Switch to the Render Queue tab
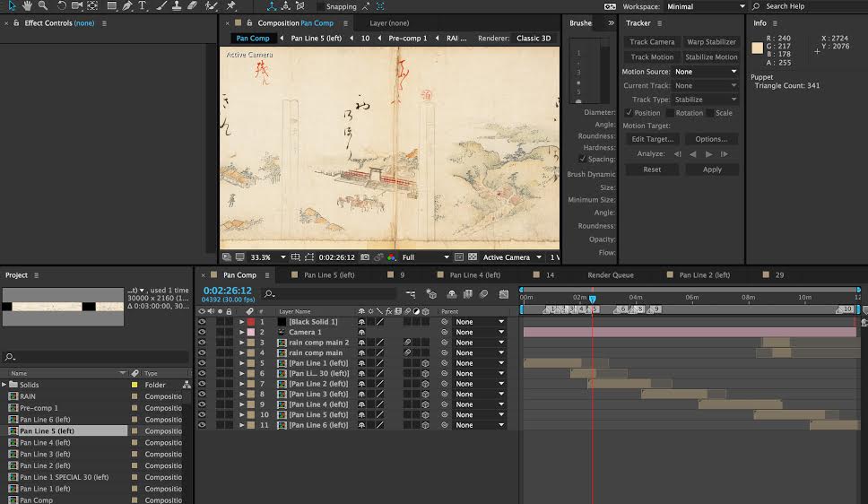868x504 pixels. [611, 275]
